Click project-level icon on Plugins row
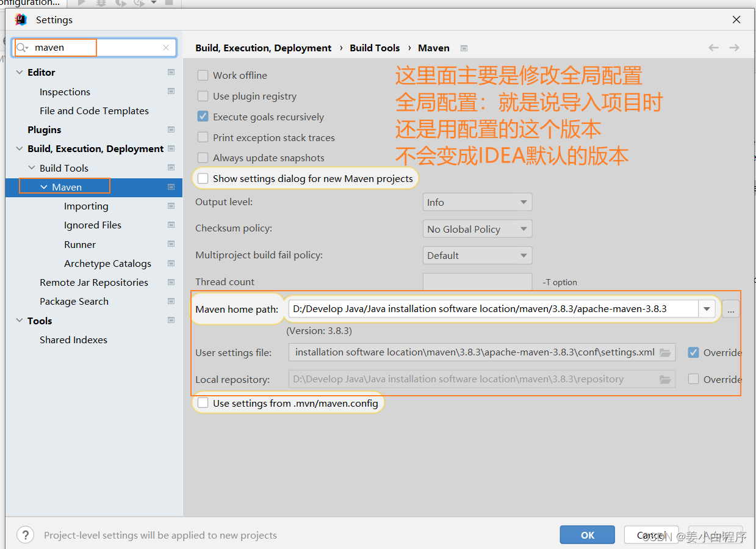This screenshot has height=549, width=756. click(x=171, y=129)
